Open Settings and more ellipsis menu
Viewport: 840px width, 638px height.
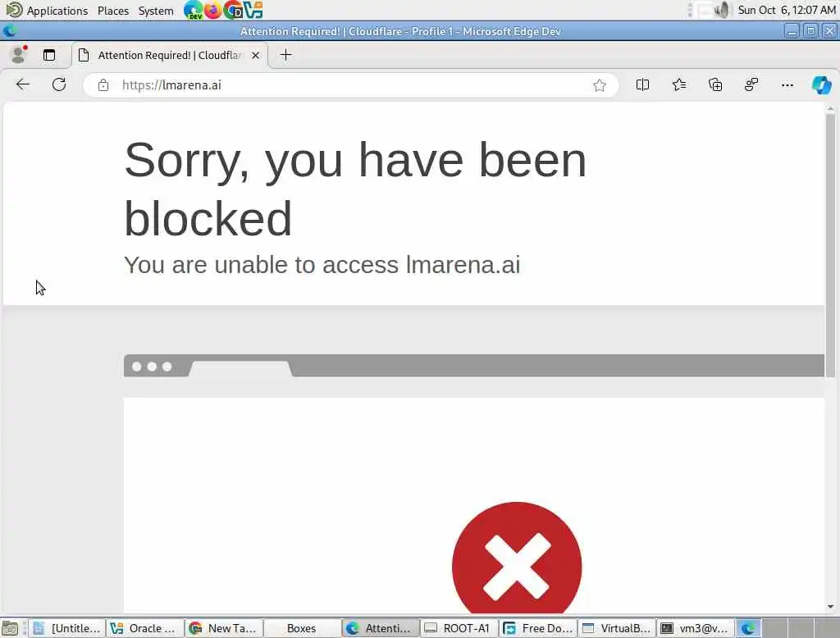(x=787, y=84)
